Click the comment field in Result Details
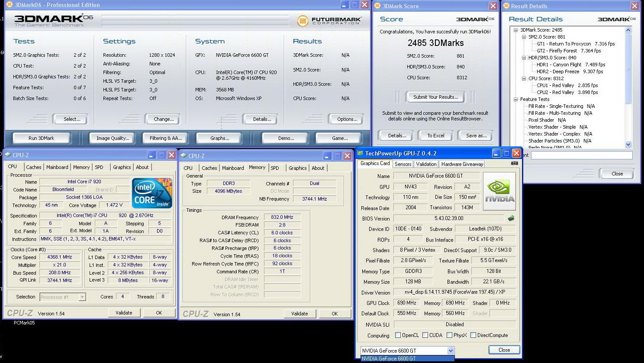The height and width of the screenshot is (363, 644). click(582, 155)
